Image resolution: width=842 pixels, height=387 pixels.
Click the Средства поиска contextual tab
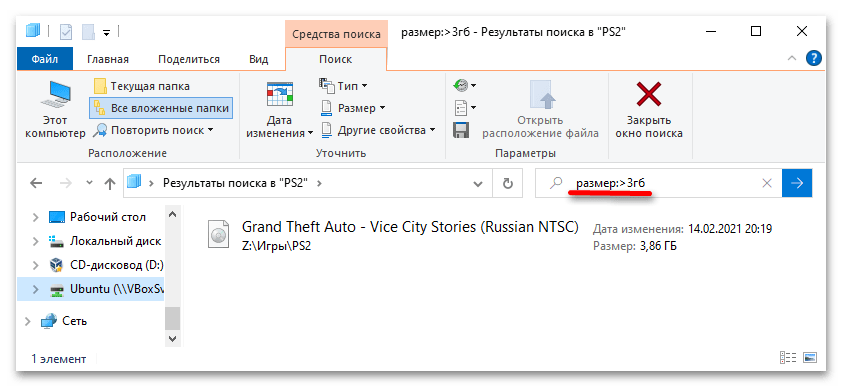point(336,34)
